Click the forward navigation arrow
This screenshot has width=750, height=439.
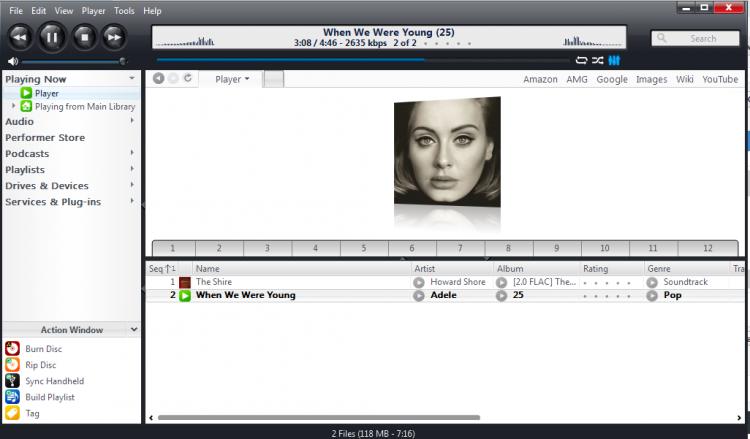pos(173,78)
